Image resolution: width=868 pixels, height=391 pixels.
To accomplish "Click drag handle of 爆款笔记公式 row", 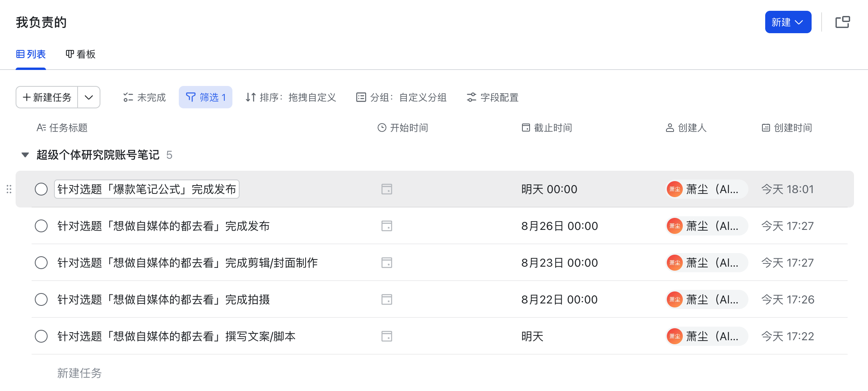I will pyautogui.click(x=9, y=189).
